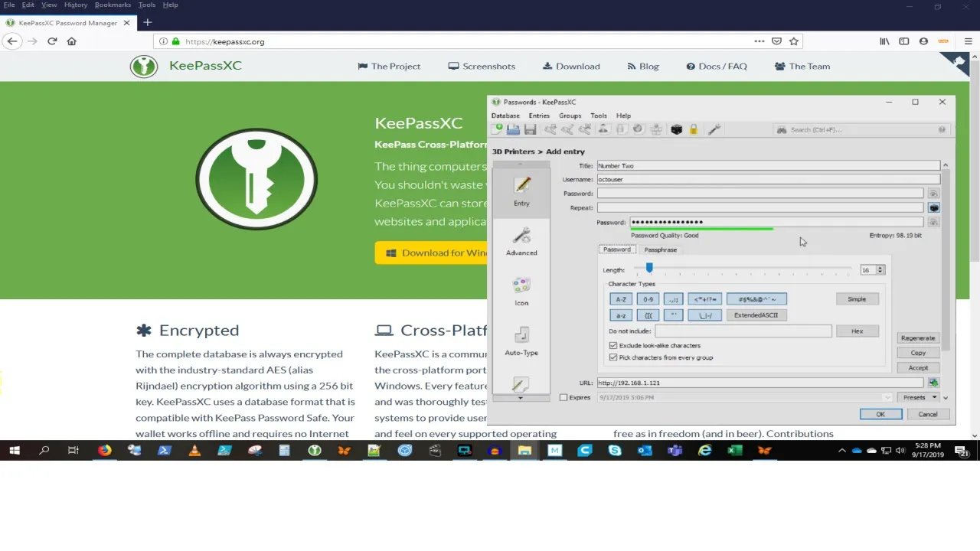Open the expiry date dropdown
Image resolution: width=980 pixels, height=551 pixels.
pos(888,397)
